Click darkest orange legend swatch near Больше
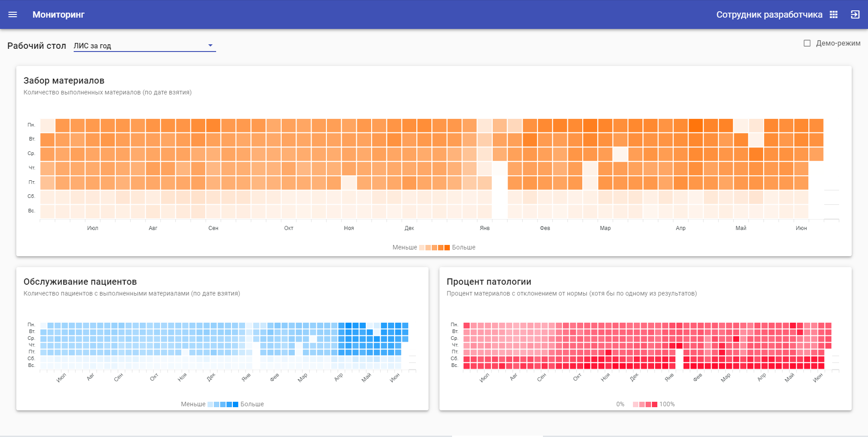This screenshot has height=437, width=868. [x=447, y=248]
